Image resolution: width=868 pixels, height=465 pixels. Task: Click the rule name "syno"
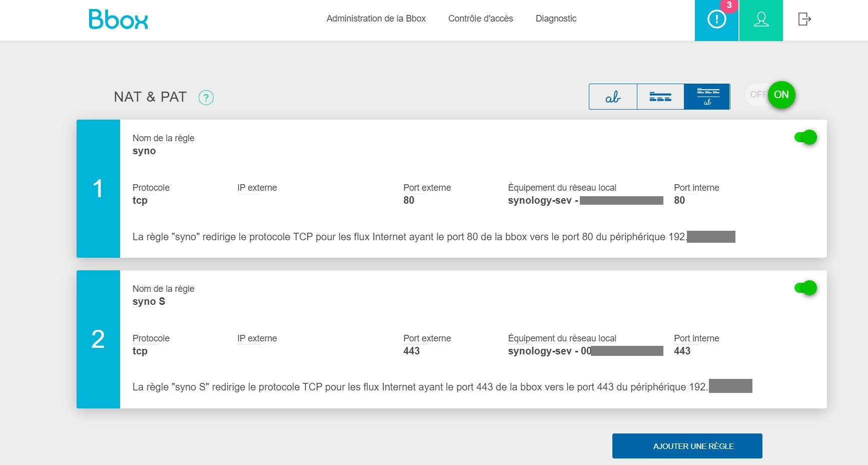pyautogui.click(x=144, y=151)
